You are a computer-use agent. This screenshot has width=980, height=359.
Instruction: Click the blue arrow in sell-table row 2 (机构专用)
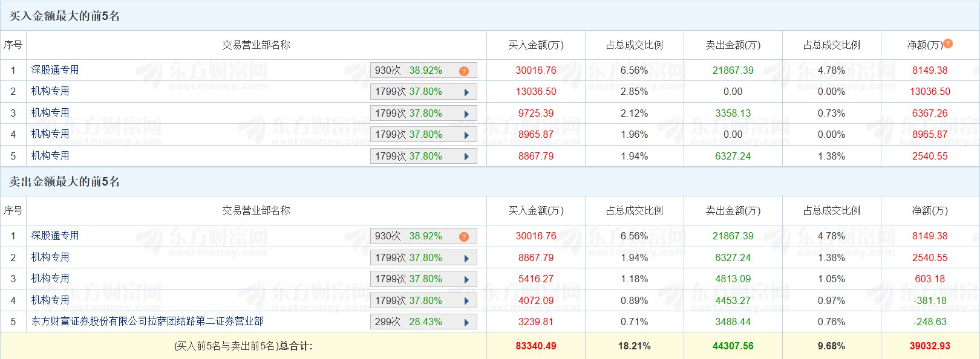pyautogui.click(x=466, y=259)
